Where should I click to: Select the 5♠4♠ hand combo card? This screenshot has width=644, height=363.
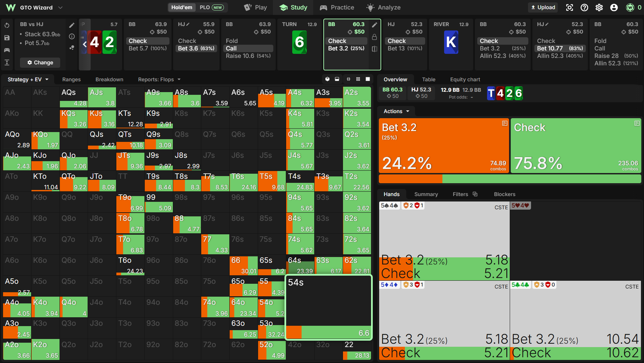pos(444,241)
